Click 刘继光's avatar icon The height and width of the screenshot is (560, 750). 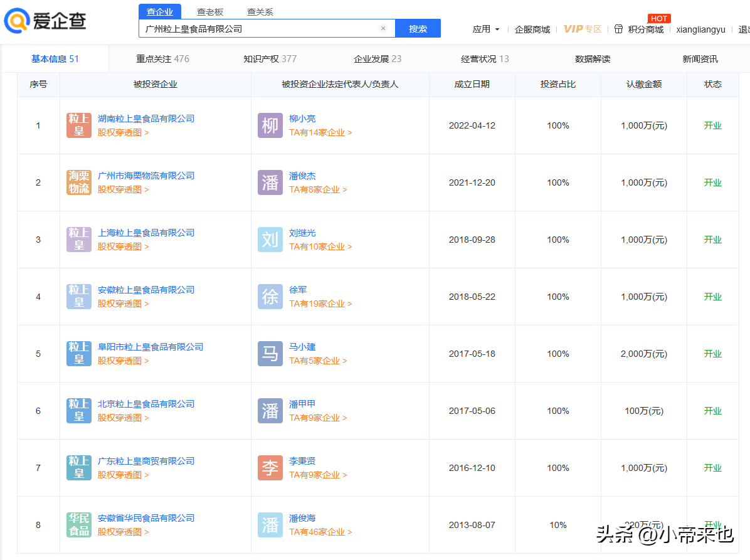click(x=270, y=239)
